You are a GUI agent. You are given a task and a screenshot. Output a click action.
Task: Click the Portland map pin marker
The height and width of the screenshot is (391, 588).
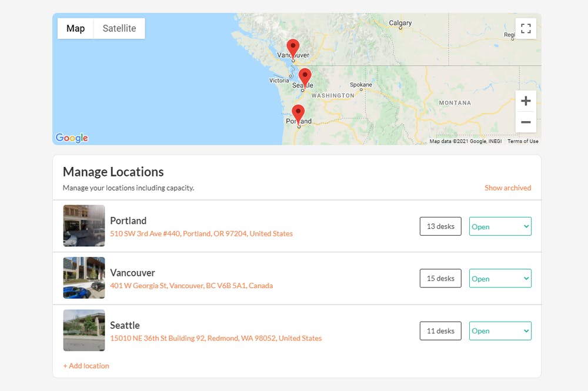(298, 115)
